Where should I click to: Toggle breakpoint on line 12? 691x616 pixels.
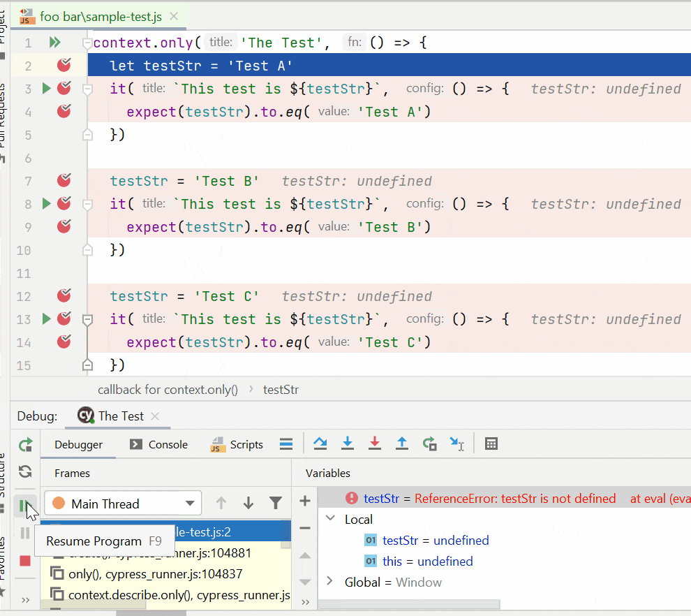64,295
